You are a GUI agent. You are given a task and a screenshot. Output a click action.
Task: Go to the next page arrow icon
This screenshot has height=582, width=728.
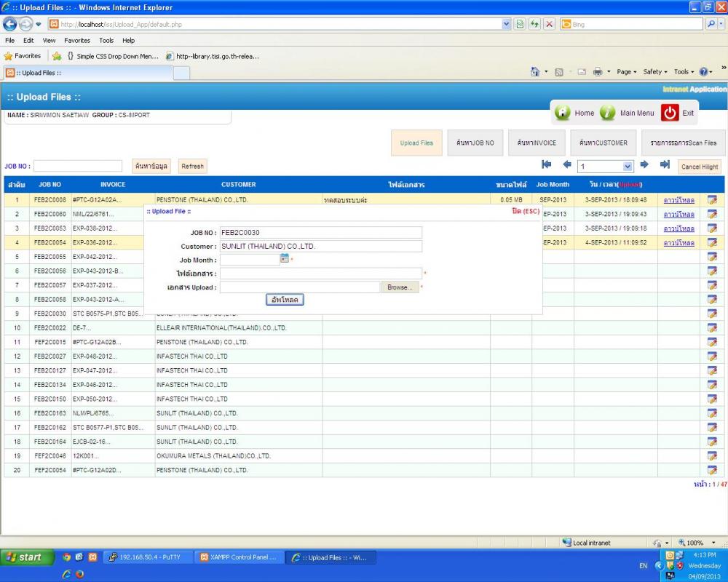(x=644, y=165)
